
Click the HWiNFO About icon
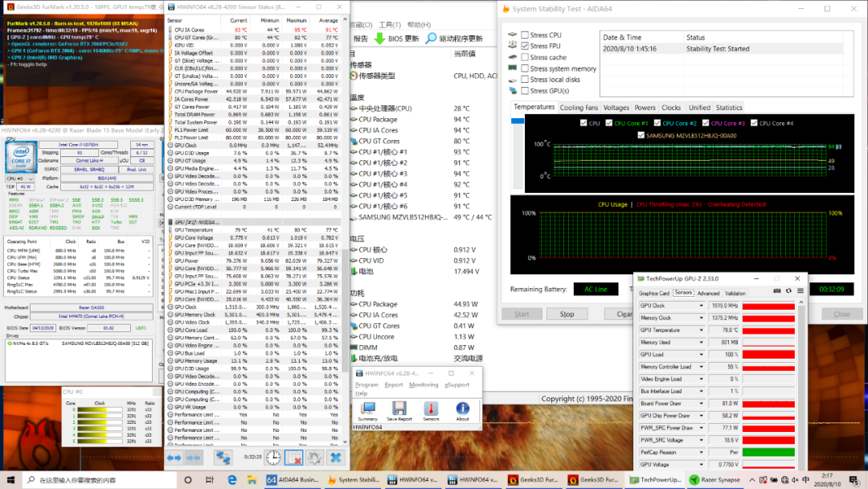(x=462, y=409)
